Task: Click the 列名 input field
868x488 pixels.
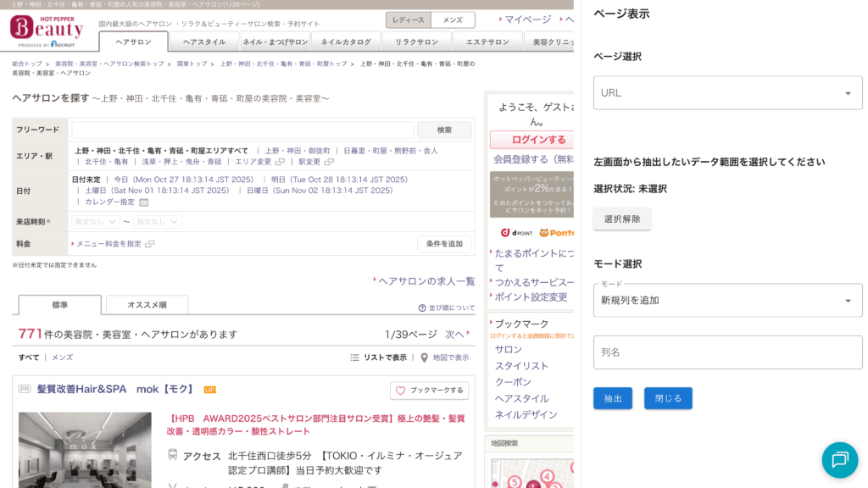Action: (x=727, y=352)
